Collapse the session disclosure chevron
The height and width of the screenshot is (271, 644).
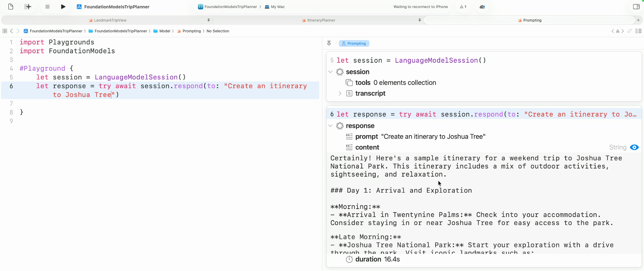coord(330,72)
